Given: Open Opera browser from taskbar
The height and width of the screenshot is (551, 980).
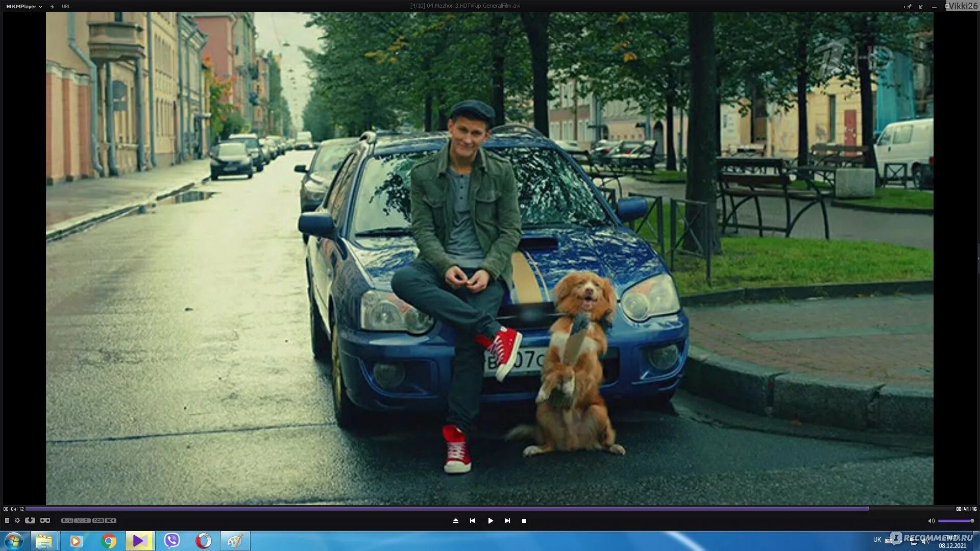Looking at the screenshot, I should tap(204, 541).
